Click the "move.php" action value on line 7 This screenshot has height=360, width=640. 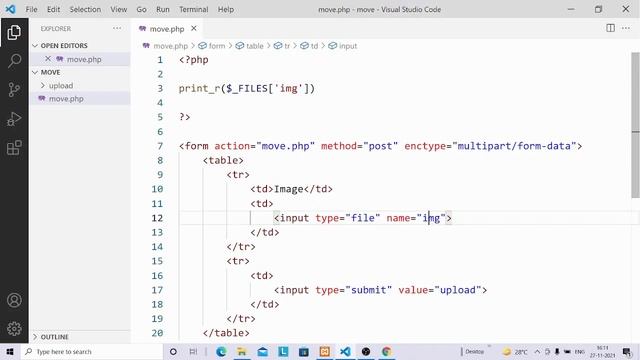[286, 146]
